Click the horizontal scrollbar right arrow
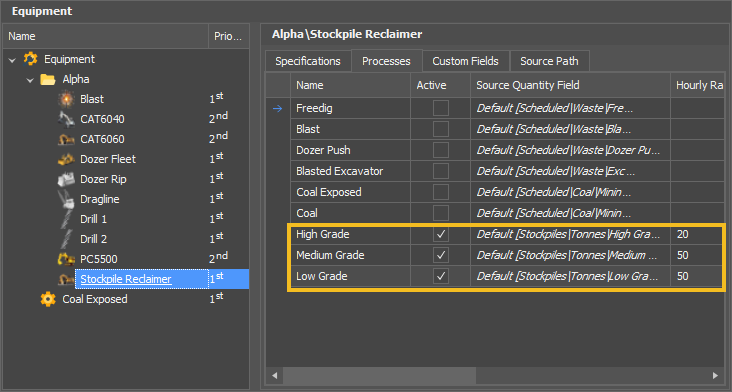 coord(715,375)
